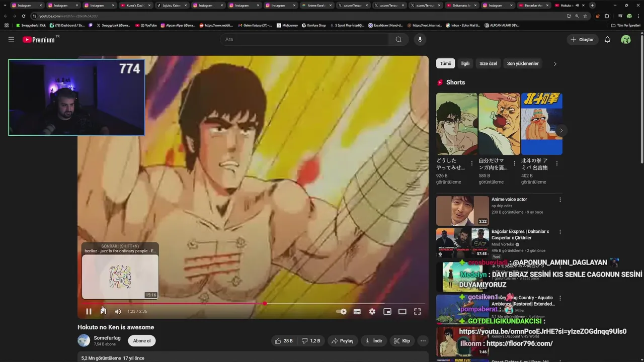
Task: Open video player settings gear
Action: tap(372, 311)
